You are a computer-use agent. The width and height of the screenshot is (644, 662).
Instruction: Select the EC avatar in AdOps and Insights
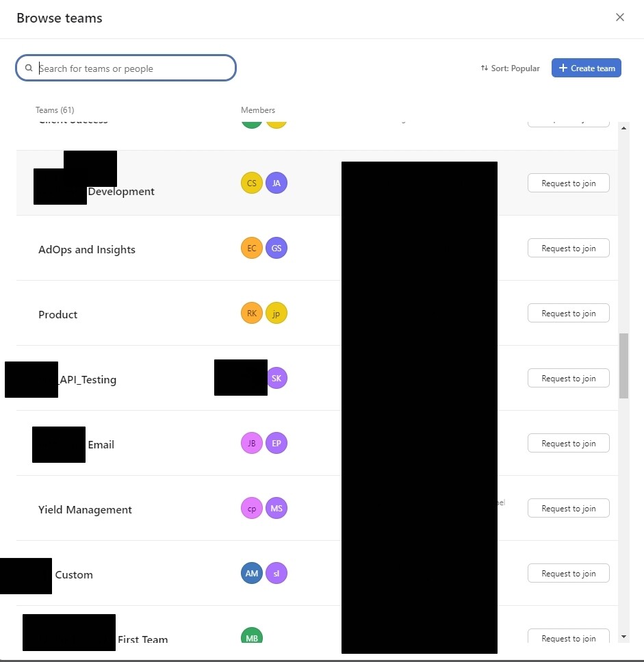point(252,248)
